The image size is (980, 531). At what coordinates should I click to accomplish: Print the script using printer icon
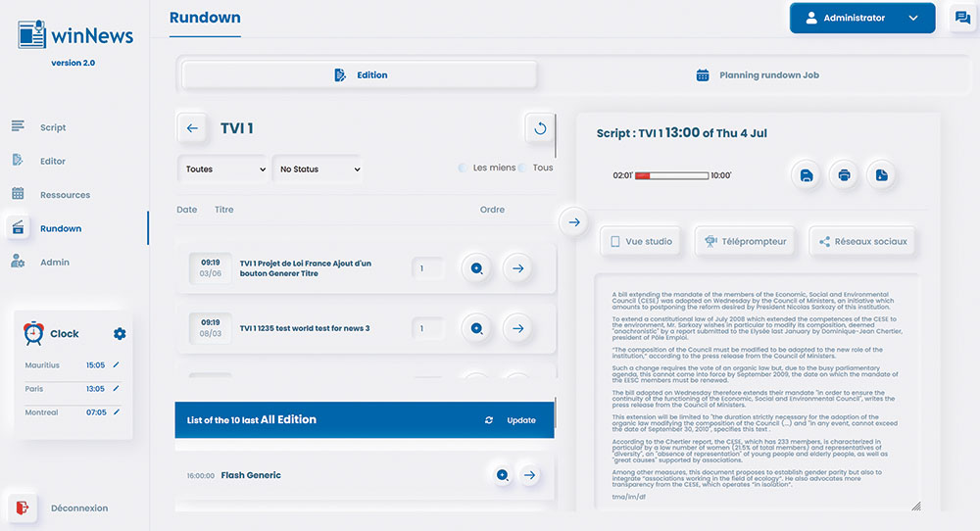844,175
